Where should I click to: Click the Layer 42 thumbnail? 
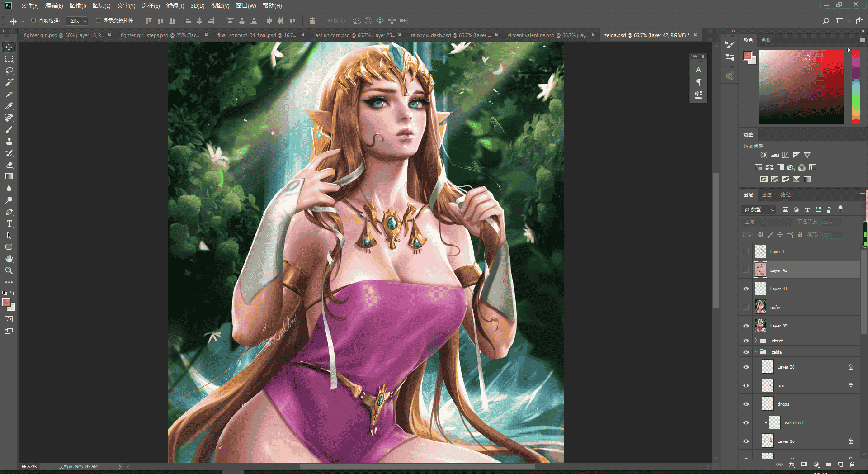(760, 270)
